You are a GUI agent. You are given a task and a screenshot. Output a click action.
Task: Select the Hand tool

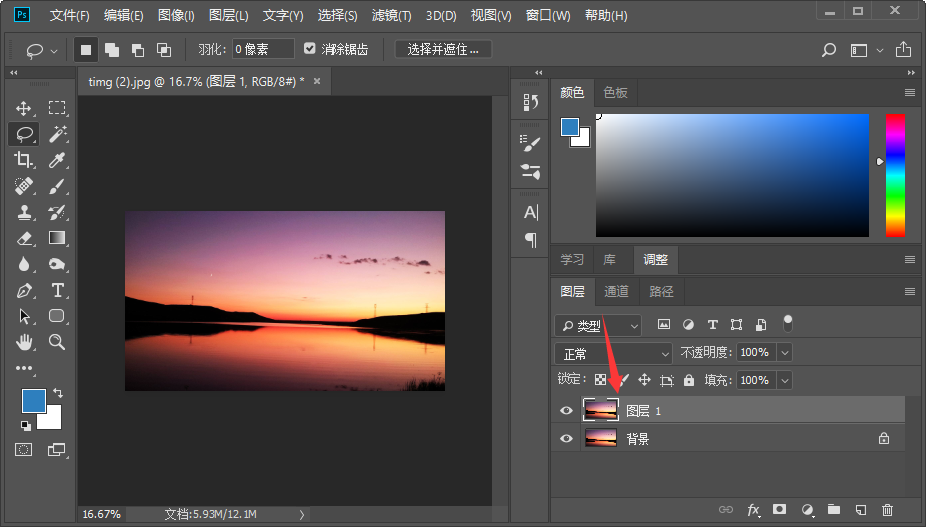pyautogui.click(x=24, y=342)
